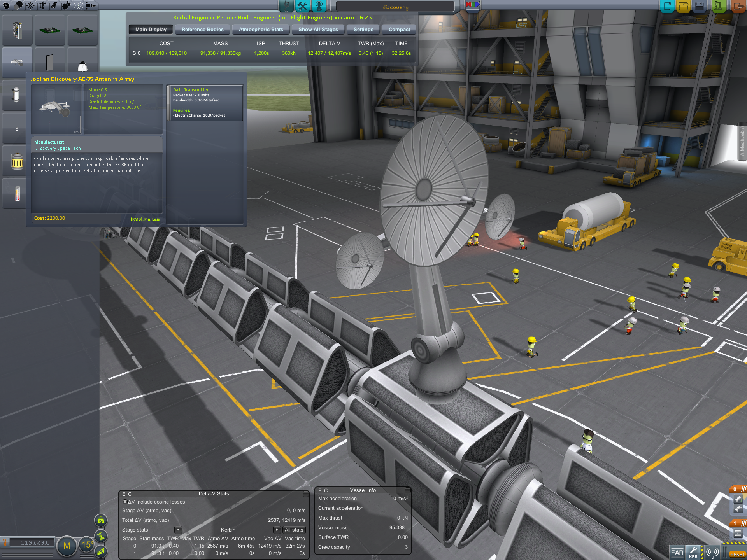Click C in Vessel Info header
The image size is (747, 560).
326,491
